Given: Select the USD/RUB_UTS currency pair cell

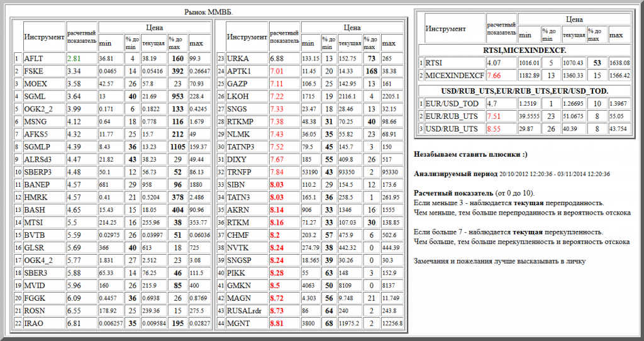Looking at the screenshot, I should coord(450,128).
